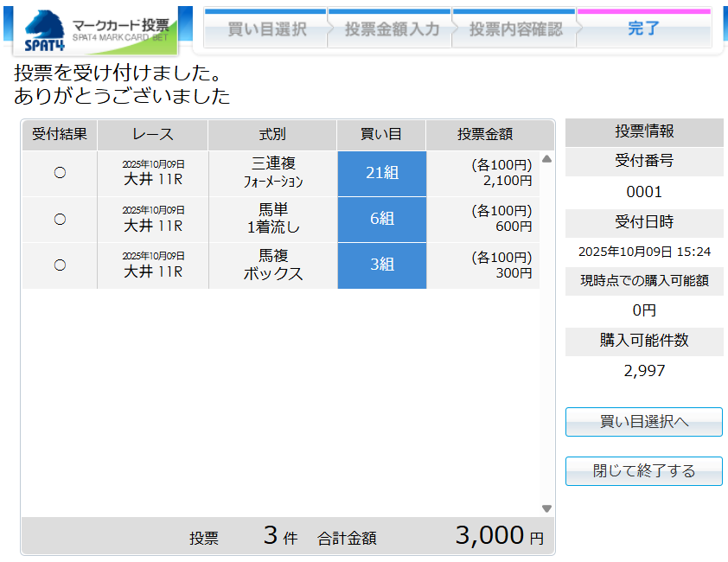Click the 投票金額入力 step tab
Viewport: 728px width, 562px height.
point(392,29)
